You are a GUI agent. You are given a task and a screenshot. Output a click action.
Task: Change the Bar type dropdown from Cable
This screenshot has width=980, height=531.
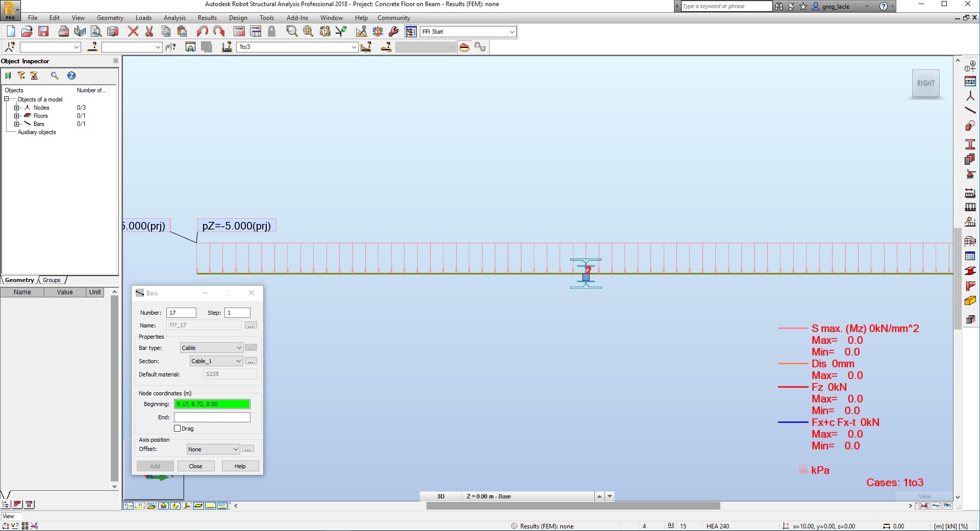point(211,347)
